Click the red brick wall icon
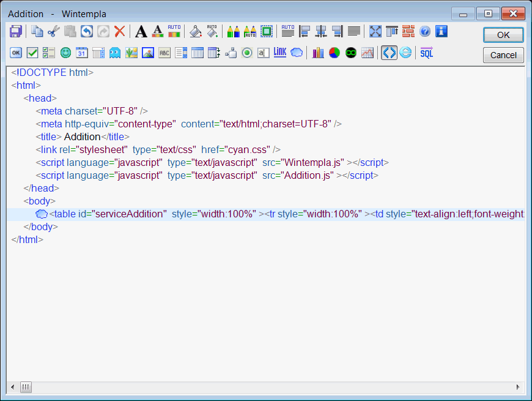Viewport: 532px width, 401px height. (408, 32)
